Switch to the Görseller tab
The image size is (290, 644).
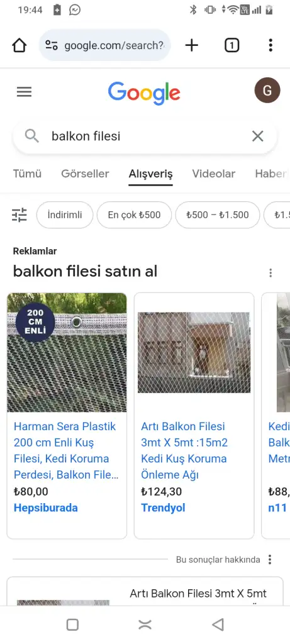[x=85, y=174]
